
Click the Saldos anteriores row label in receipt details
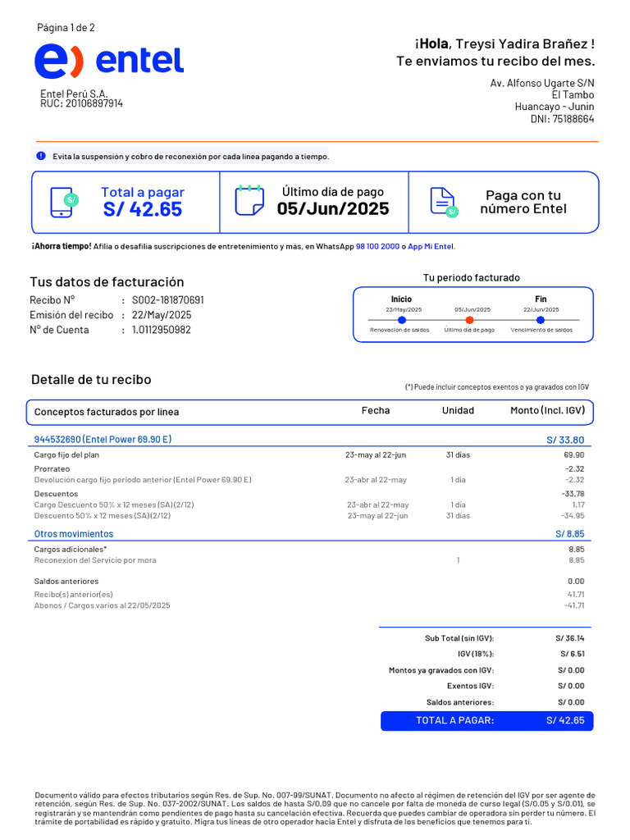click(x=66, y=582)
